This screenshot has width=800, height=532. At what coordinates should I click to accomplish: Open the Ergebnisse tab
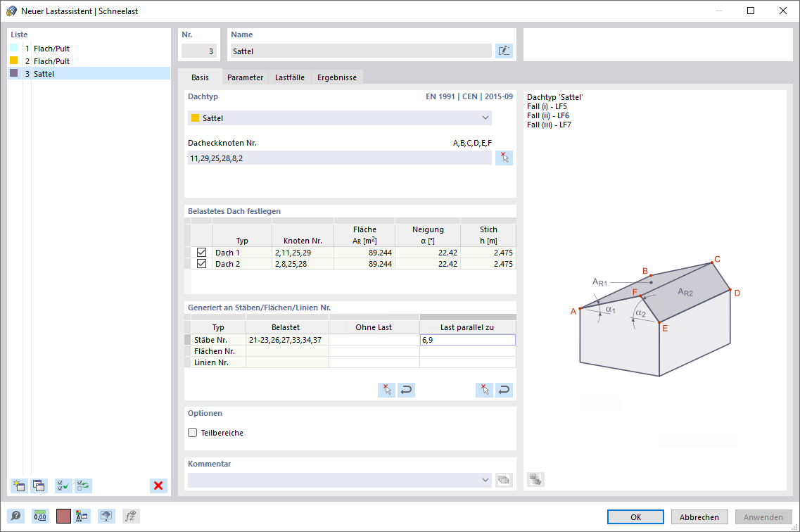click(x=337, y=77)
